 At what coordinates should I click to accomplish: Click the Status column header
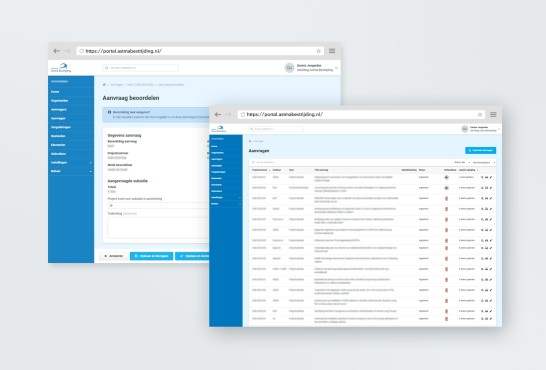[422, 170]
